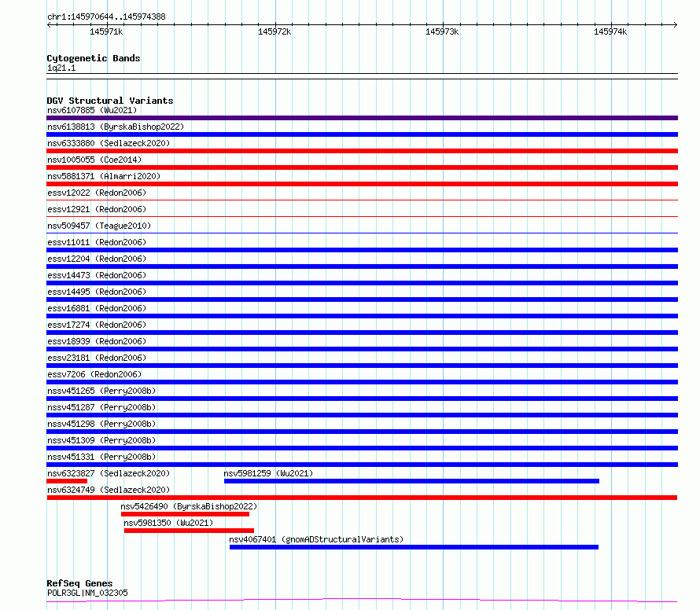The height and width of the screenshot is (610, 700).
Task: Click the 1q21.1 cytogenetic band label
Action: (x=61, y=68)
